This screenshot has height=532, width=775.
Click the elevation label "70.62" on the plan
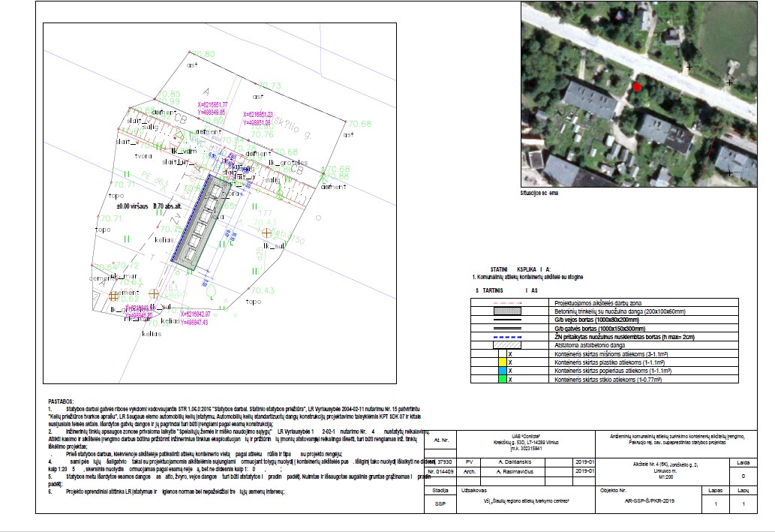coord(128,299)
